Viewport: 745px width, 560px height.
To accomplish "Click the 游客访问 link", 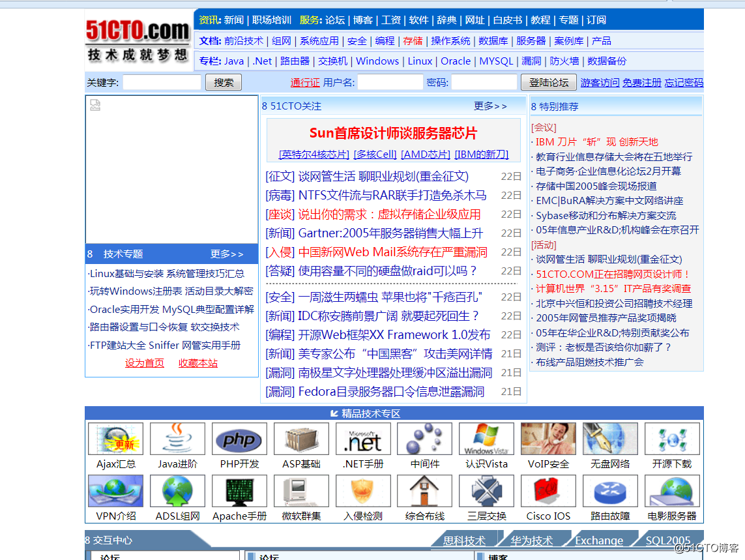I will [600, 82].
